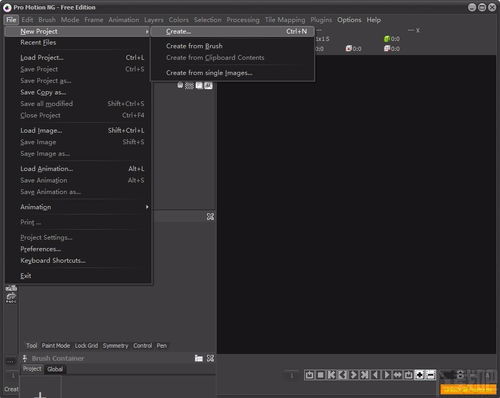Step to previous frame with left triangle
Image resolution: width=500 pixels, height=398 pixels.
(x=375, y=375)
